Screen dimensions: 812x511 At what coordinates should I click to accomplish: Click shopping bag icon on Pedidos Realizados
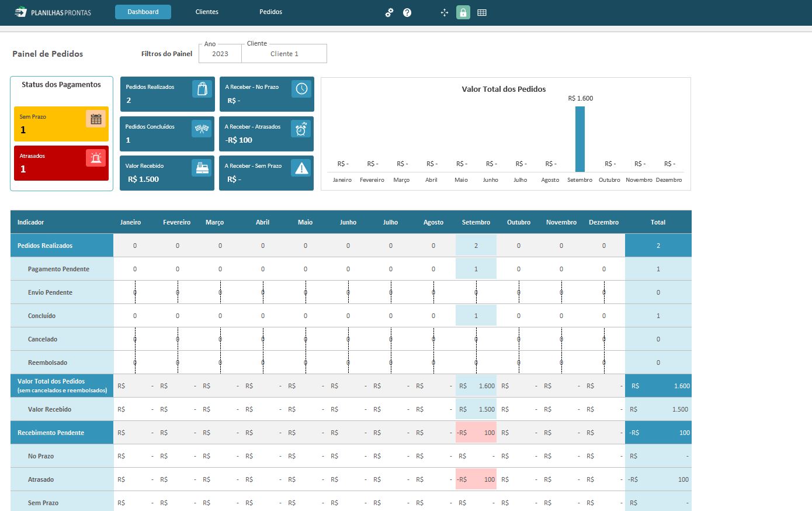202,89
